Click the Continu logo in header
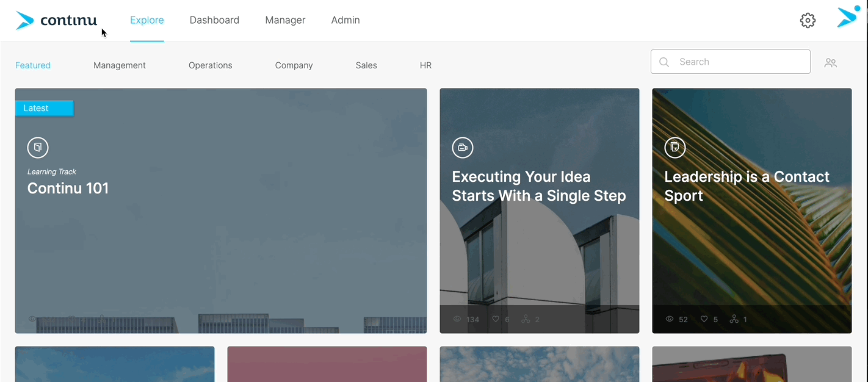Image resolution: width=868 pixels, height=382 pixels. coord(56,20)
